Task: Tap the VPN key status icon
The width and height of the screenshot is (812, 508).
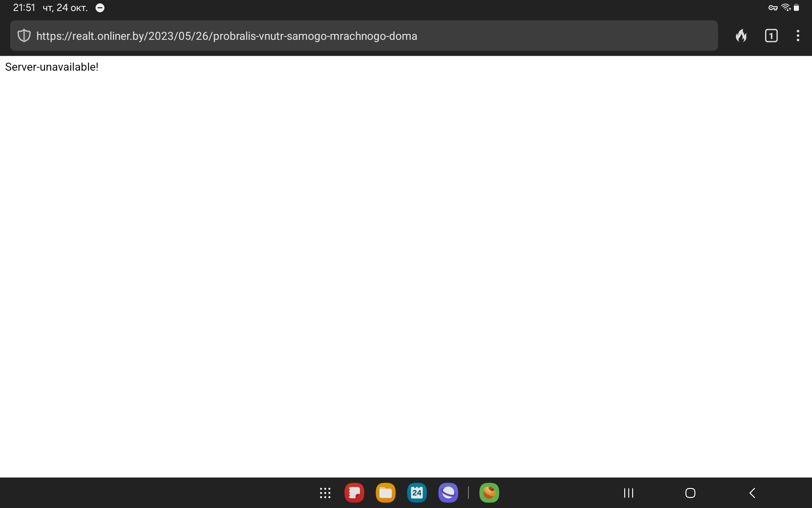Action: pos(773,8)
